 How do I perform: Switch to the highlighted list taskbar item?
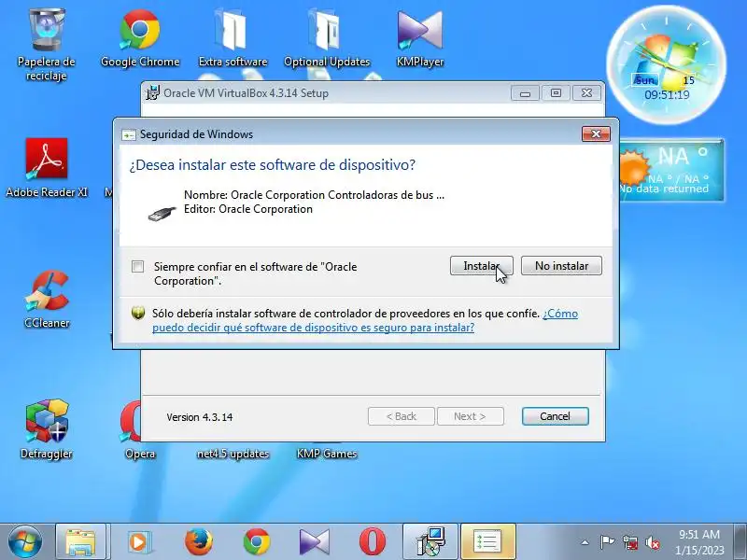(x=488, y=542)
